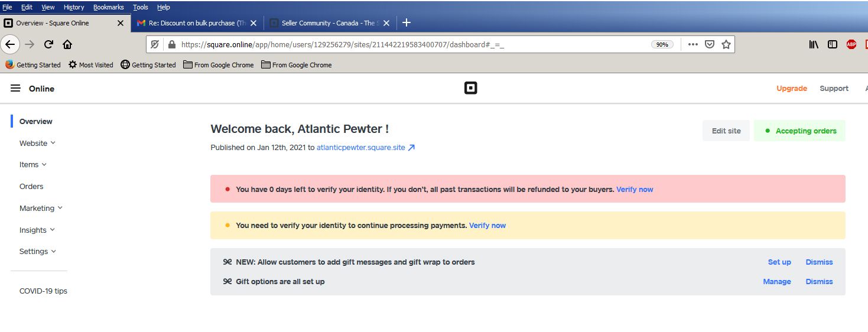Open Most Visited bookmarks gear
Image resolution: width=868 pixels, height=332 pixels.
click(x=90, y=65)
